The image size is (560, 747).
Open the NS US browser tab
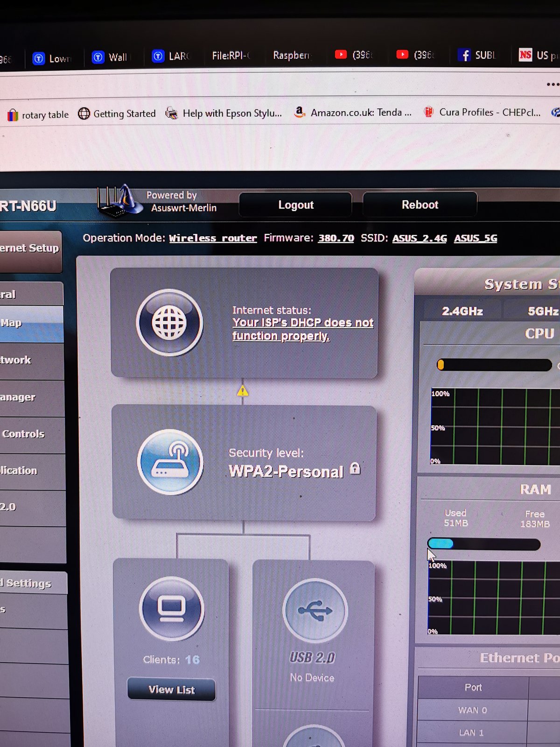(x=538, y=55)
